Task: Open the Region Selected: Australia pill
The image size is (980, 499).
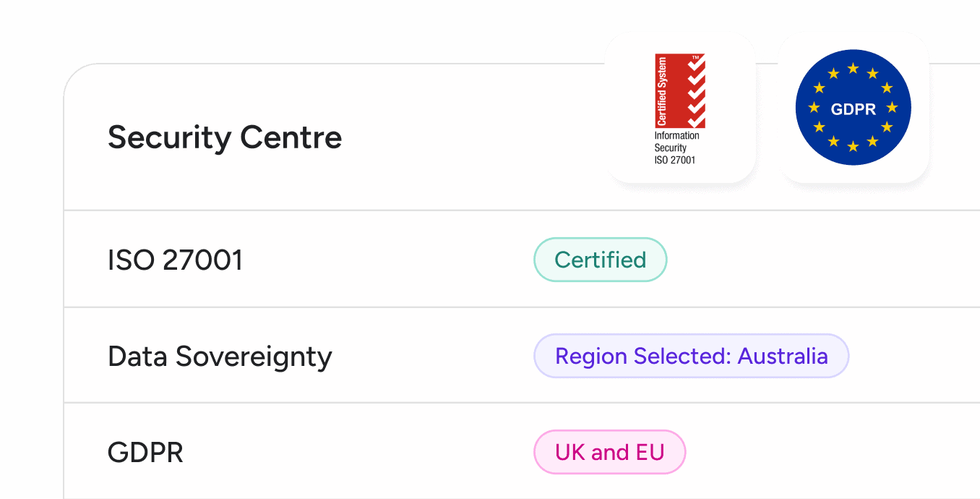Action: 691,356
